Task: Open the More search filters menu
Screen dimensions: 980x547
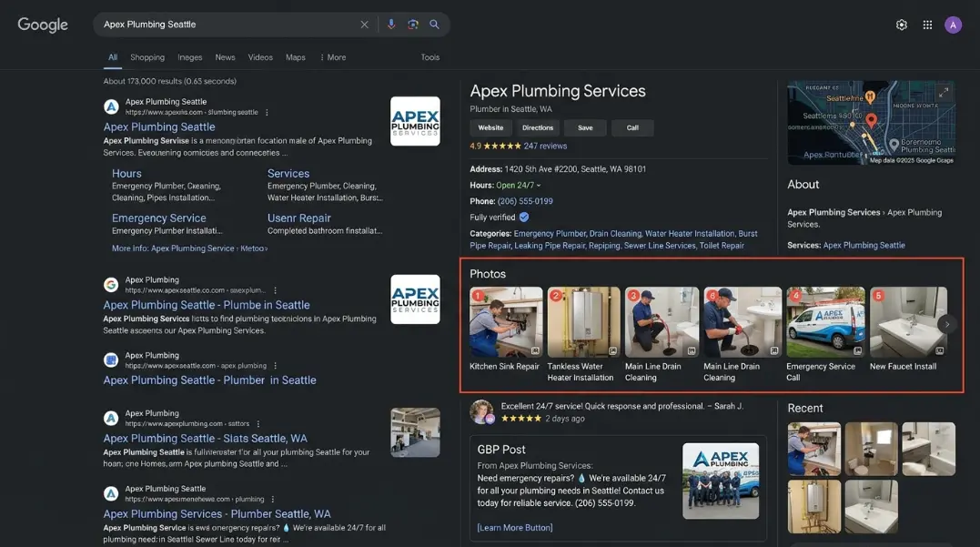Action: click(332, 57)
